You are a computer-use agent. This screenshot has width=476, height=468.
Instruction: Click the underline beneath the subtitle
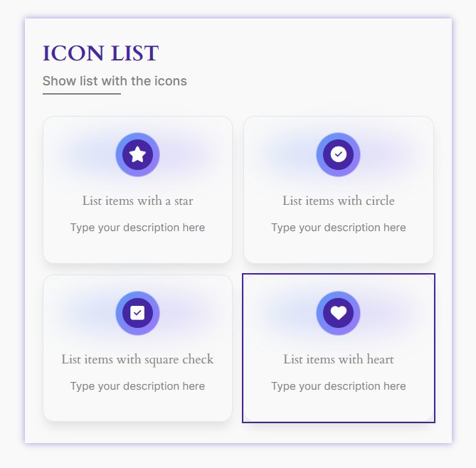tap(82, 94)
